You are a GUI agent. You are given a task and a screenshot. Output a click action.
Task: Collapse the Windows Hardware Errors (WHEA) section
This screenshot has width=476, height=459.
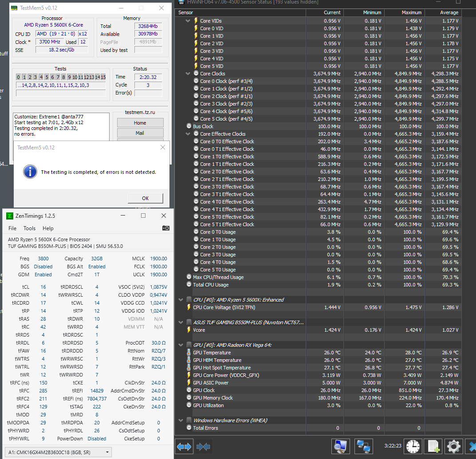[x=181, y=420]
